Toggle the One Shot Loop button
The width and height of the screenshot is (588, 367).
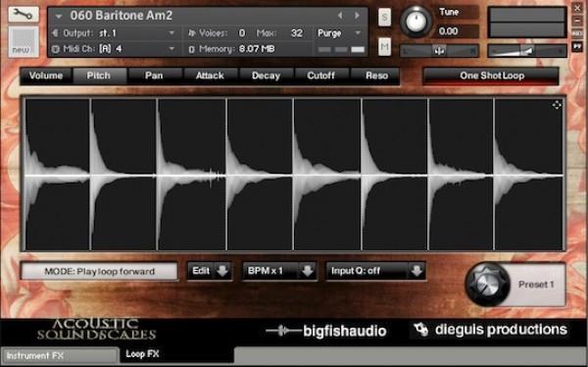click(492, 76)
